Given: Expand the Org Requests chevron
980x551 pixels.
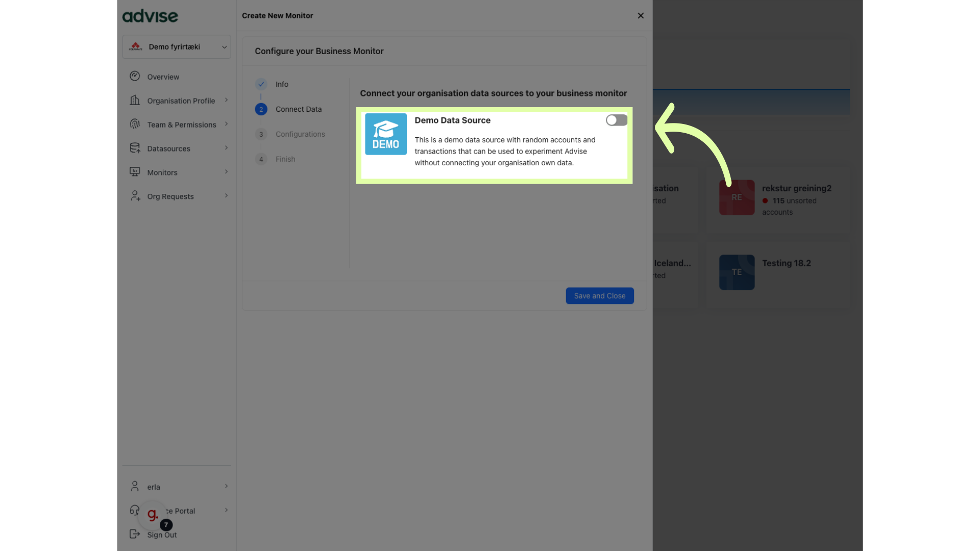Looking at the screenshot, I should point(226,196).
